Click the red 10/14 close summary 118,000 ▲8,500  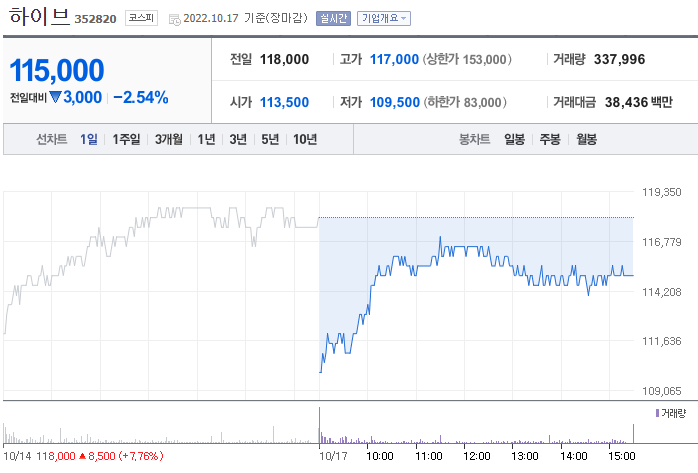[x=100, y=456]
